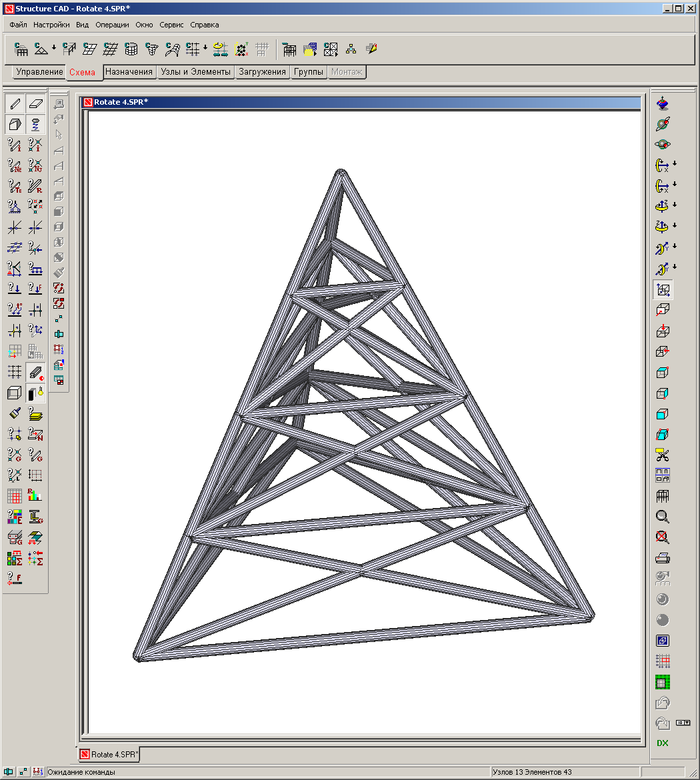Click the colored histogram chart icon

pyautogui.click(x=35, y=495)
